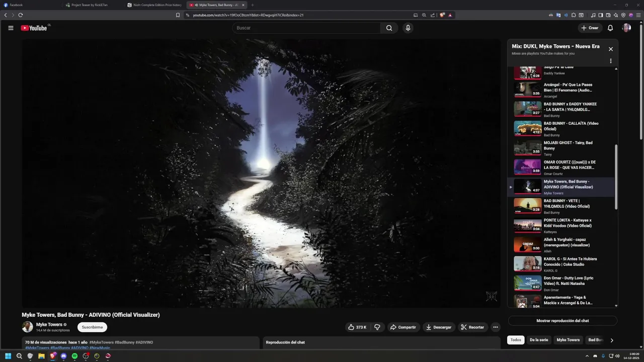644x362 pixels.
Task: Open Windows Start menu
Action: click(8, 356)
